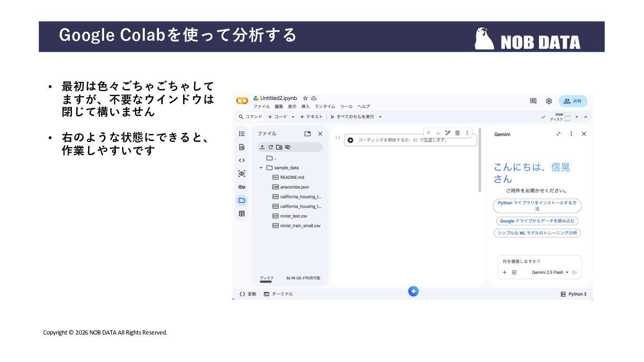Click the notebook vertical scrollbar
644x362 pixels.
point(480,159)
